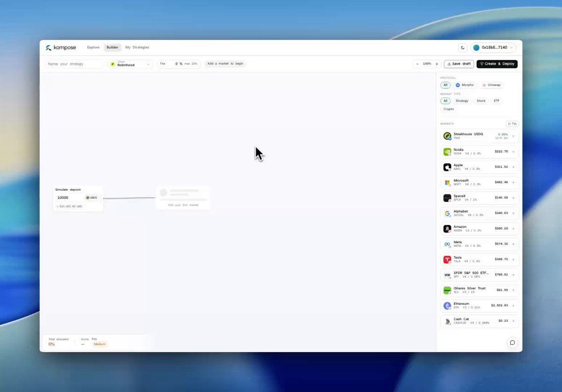
Task: Add Microsoft market using its plus icon
Action: (x=513, y=182)
